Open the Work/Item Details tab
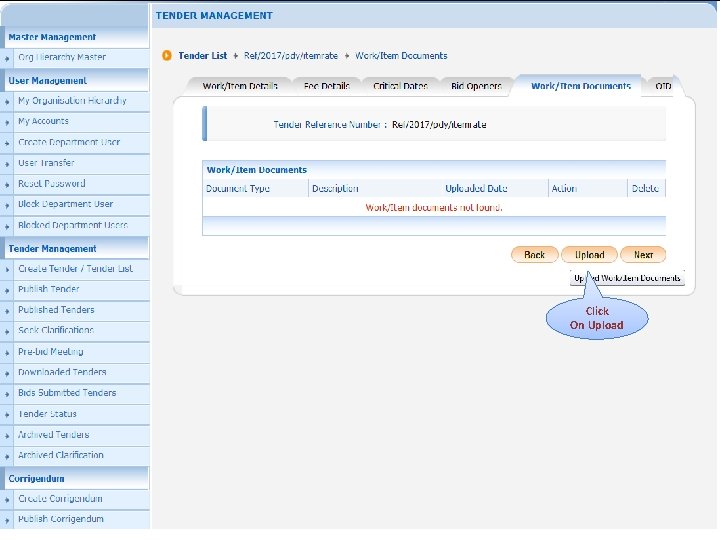The width and height of the screenshot is (720, 540). pyautogui.click(x=240, y=86)
